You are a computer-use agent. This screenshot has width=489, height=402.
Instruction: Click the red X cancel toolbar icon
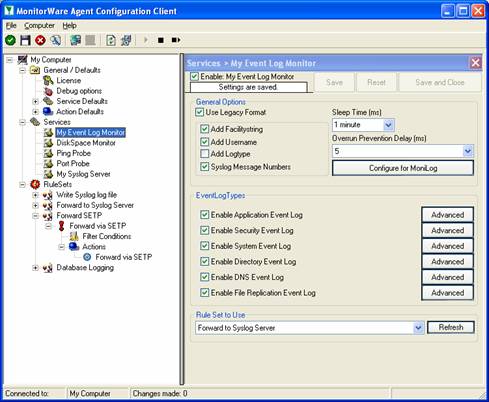pyautogui.click(x=40, y=40)
